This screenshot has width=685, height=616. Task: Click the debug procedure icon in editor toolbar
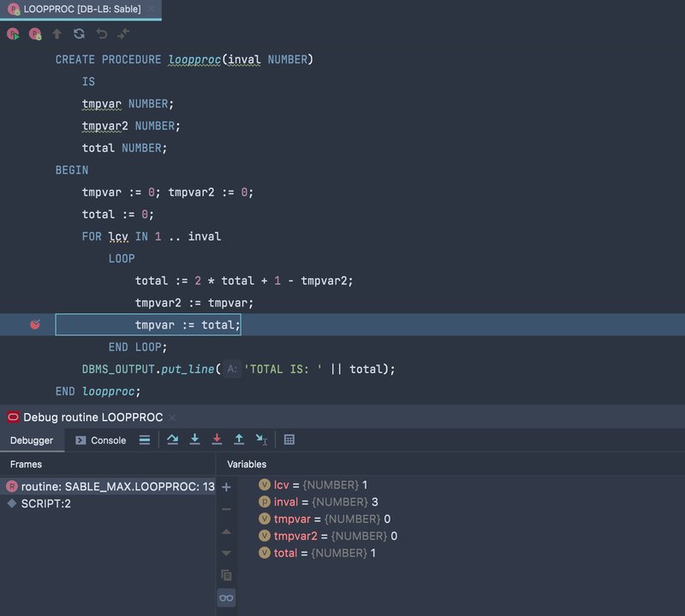tap(35, 34)
